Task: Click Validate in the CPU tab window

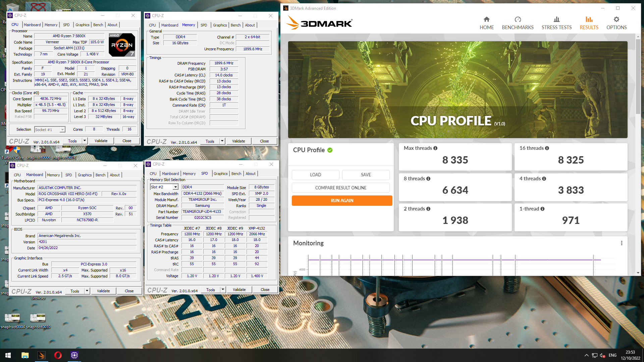Action: coord(101,141)
